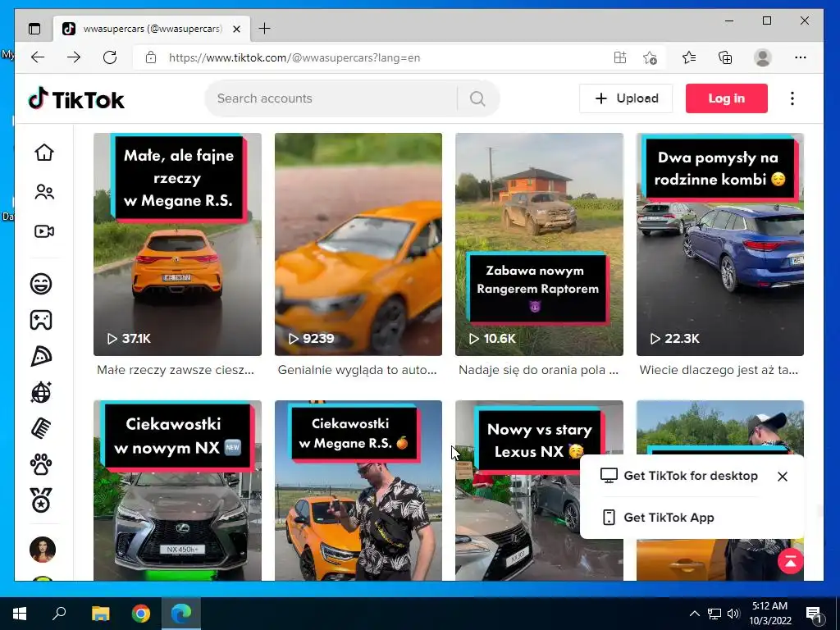This screenshot has width=840, height=630.
Task: Open the Windows Start menu
Action: tap(20, 614)
